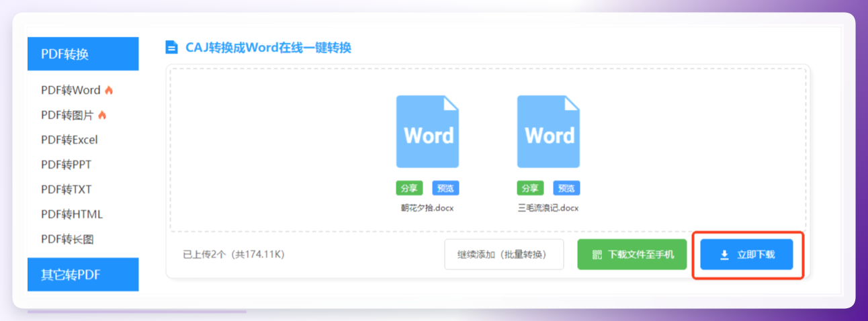Click the QR code icon in 下载文件至手机
Screen dimensions: 868x321
point(597,255)
